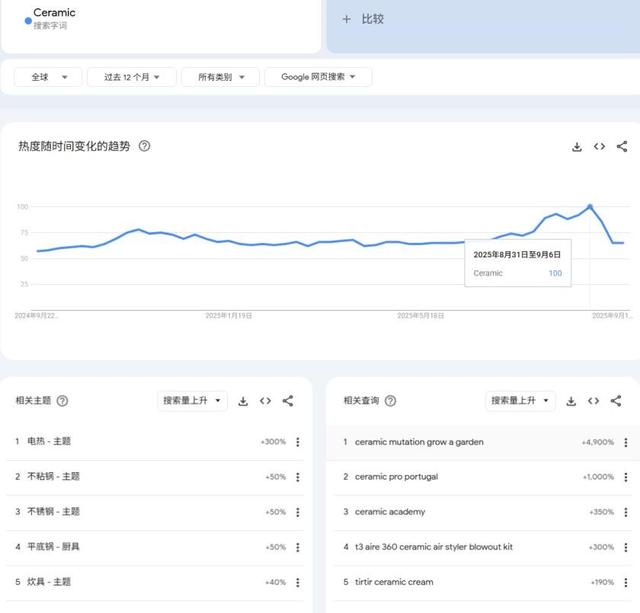Open 搜索量上升 dropdown in 相关查询 panel
The image size is (640, 613).
point(520,401)
